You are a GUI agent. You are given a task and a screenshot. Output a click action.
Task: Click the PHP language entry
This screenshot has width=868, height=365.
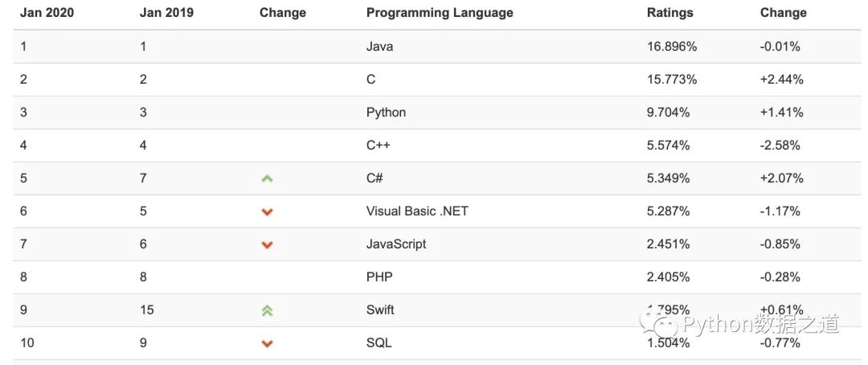[379, 277]
